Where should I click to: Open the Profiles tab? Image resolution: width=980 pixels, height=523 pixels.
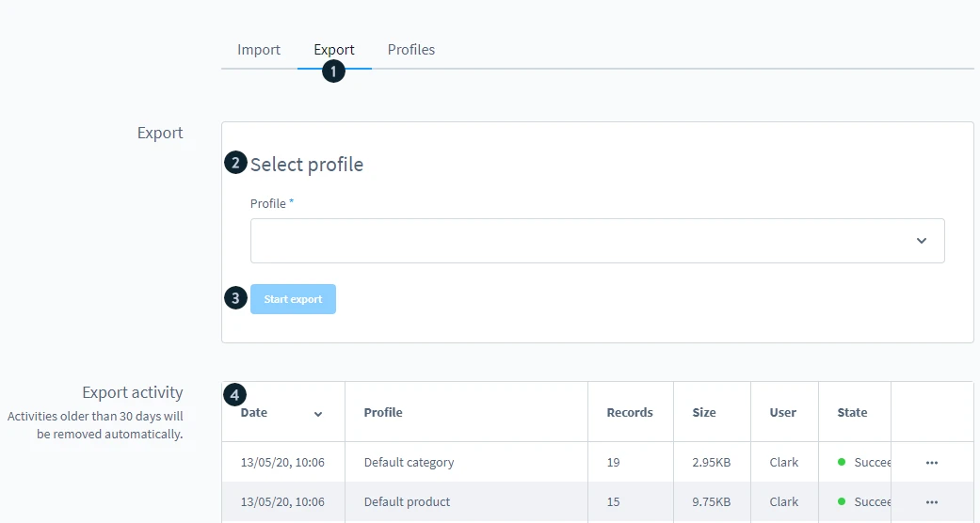411,50
